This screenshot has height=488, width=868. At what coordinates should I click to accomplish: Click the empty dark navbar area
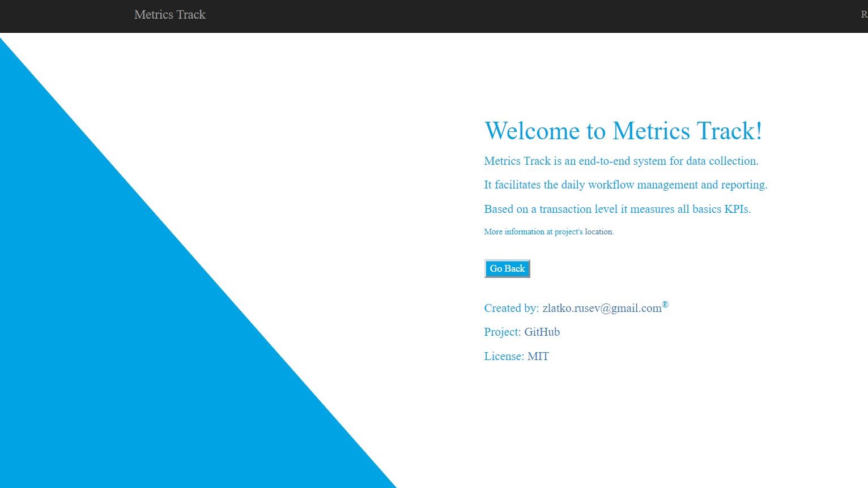510,16
